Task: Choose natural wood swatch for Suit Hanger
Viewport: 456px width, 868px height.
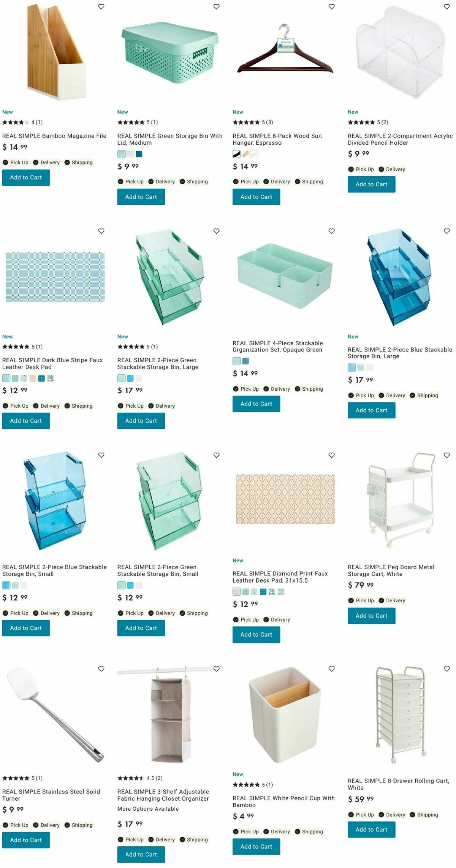Action: click(245, 154)
